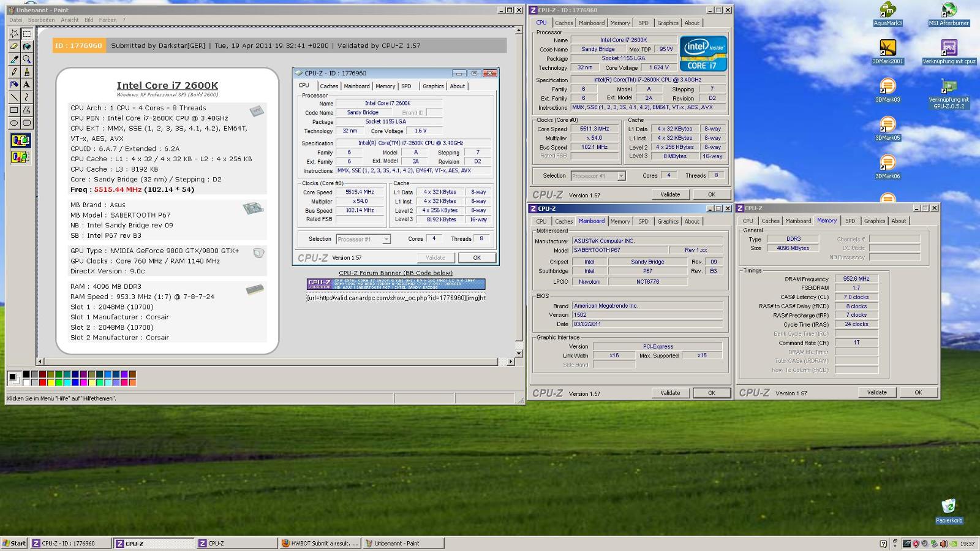Viewport: 980px width, 551px height.
Task: Open Verknüpfung mit cpuz desktop icon
Action: click(x=949, y=52)
